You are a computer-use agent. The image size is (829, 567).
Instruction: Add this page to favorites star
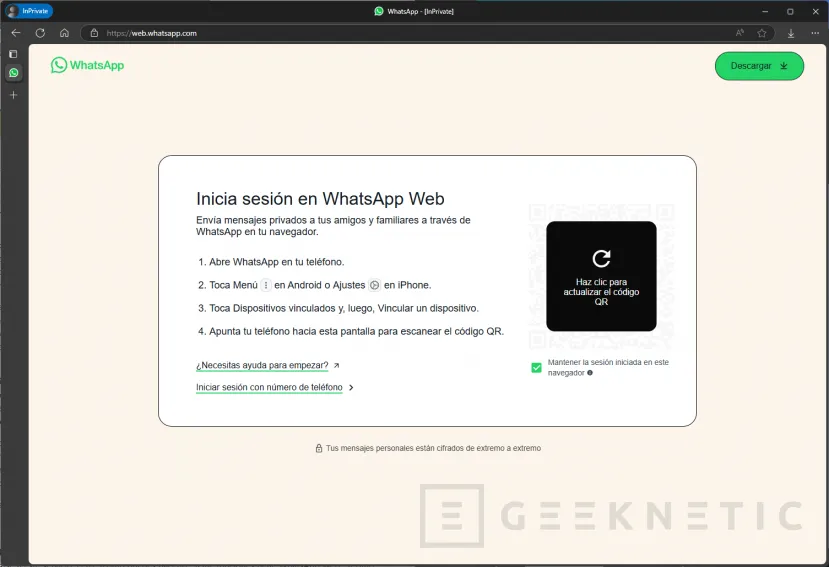point(762,33)
